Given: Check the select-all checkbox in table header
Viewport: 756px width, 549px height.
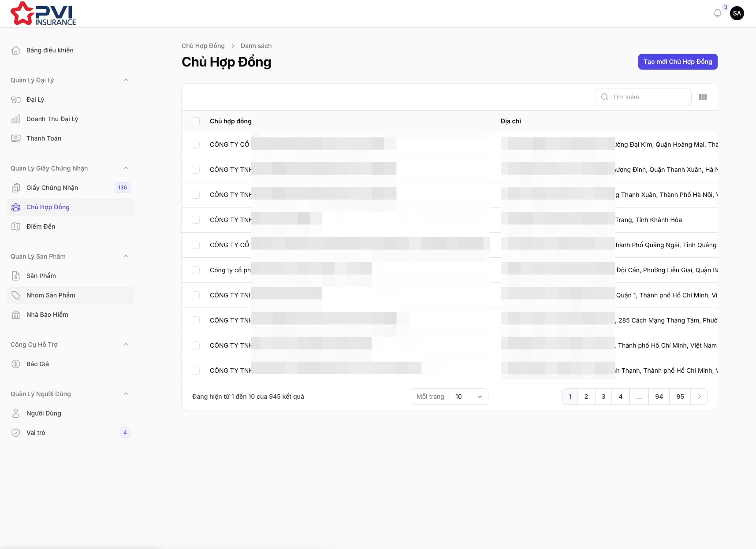Looking at the screenshot, I should pyautogui.click(x=196, y=121).
